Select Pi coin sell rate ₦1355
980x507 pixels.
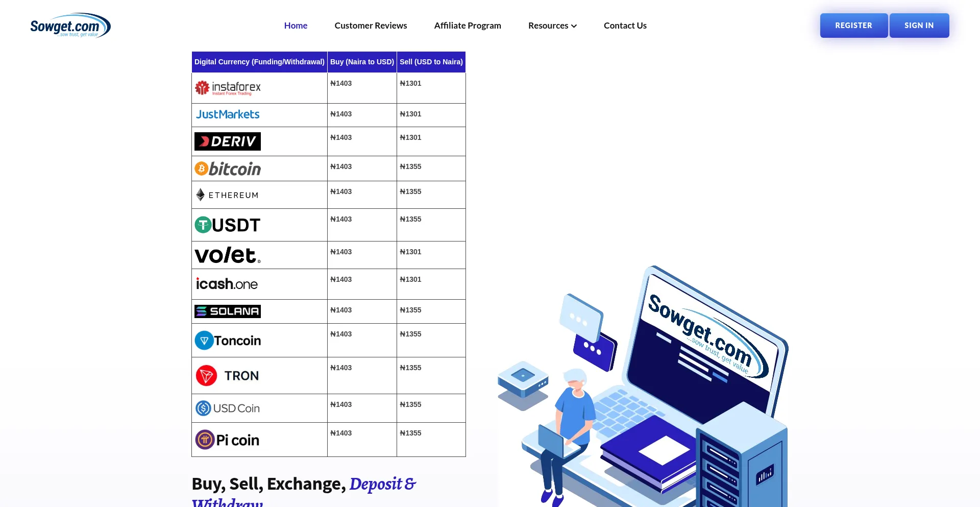click(410, 433)
